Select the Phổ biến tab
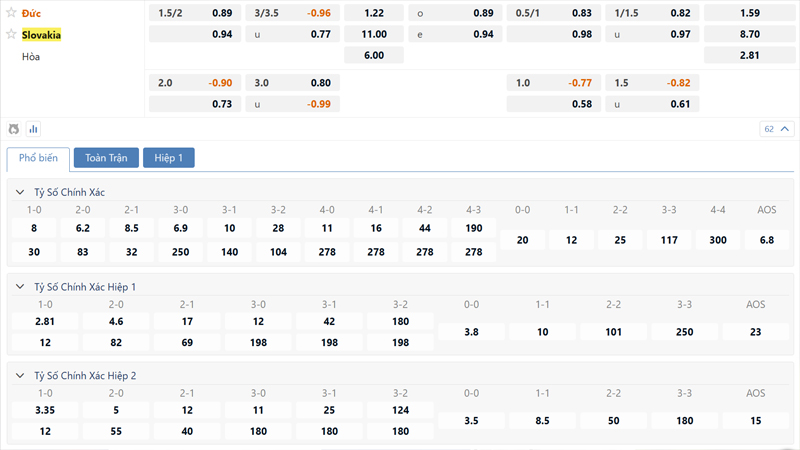This screenshot has height=450, width=800. [x=38, y=158]
